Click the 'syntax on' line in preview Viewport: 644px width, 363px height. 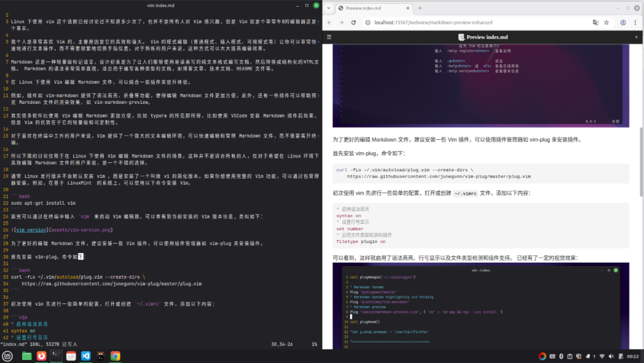(348, 216)
